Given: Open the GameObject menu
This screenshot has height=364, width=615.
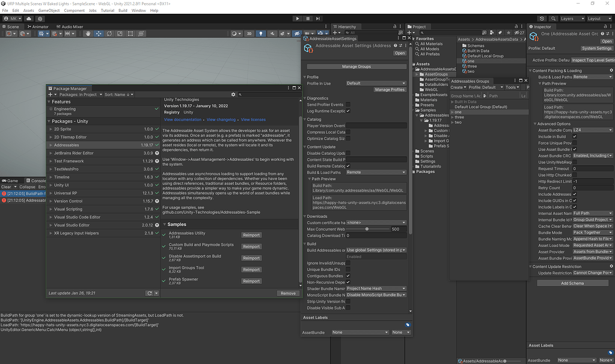Looking at the screenshot, I should [47, 10].
